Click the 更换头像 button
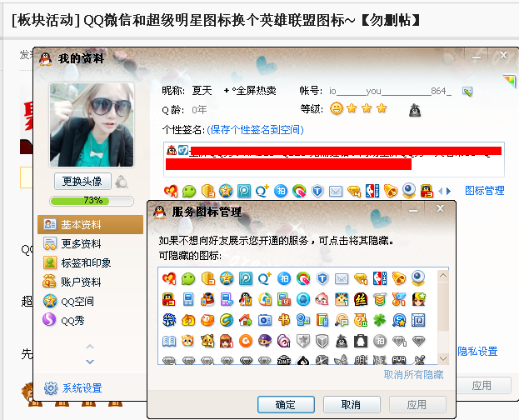519x420 pixels. tap(82, 181)
